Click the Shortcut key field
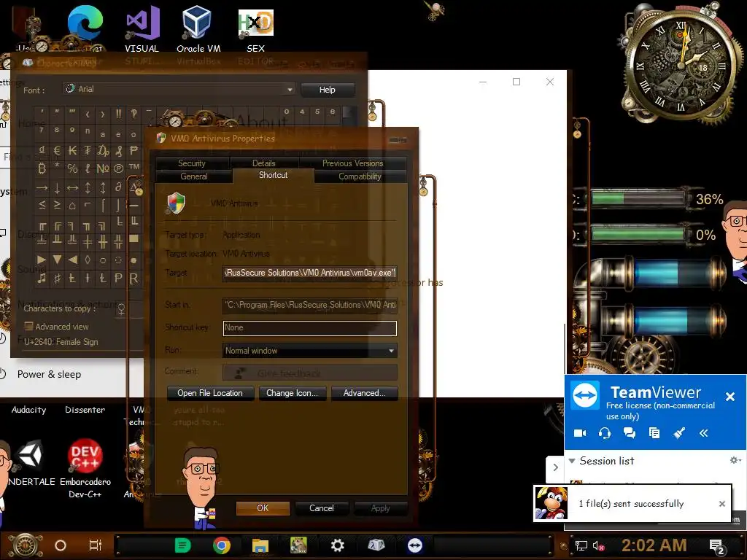Screen dimensions: 747x560 click(x=309, y=327)
